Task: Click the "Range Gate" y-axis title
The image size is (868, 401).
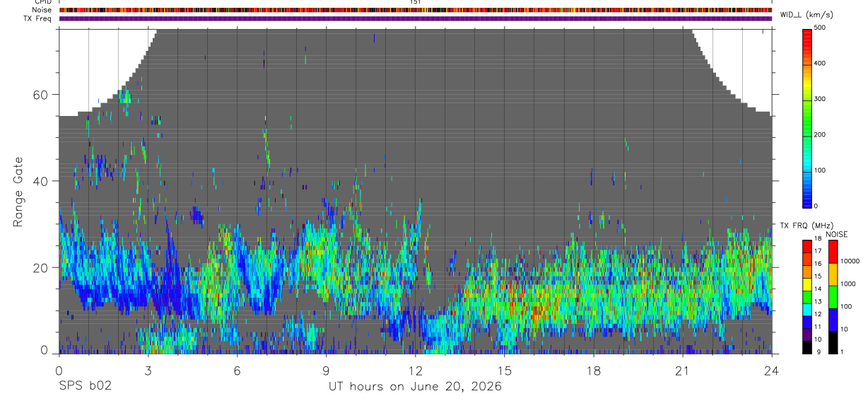Action: (x=18, y=192)
